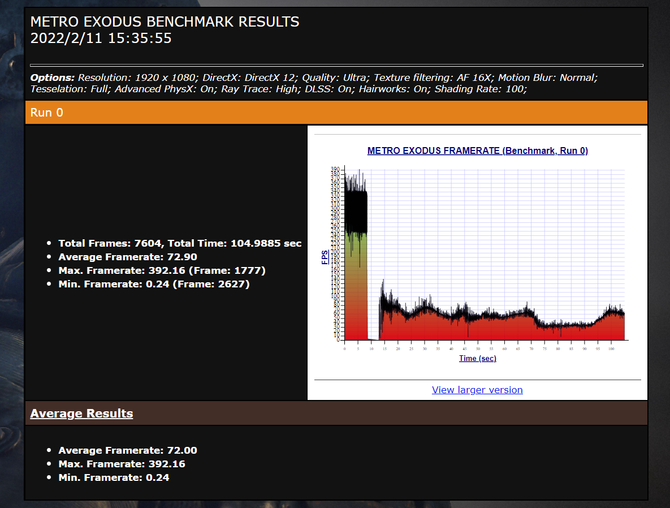Click 'Max. Framerate: 392.16' in Average Results

122,464
